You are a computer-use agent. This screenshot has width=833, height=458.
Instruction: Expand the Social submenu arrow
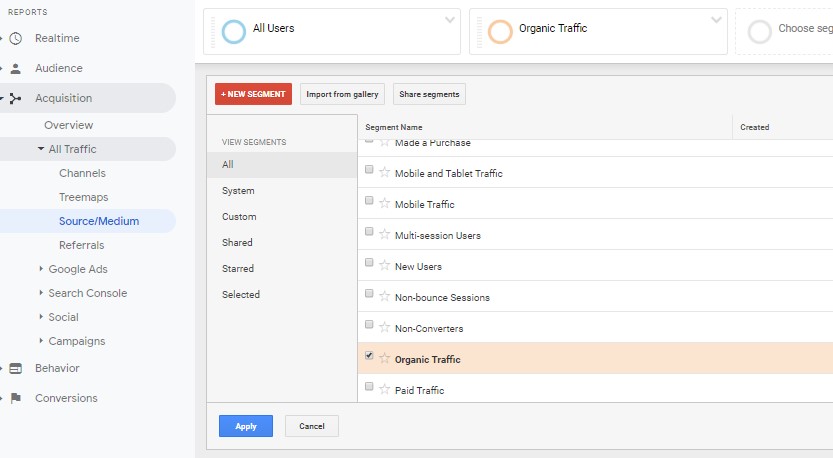tap(41, 317)
